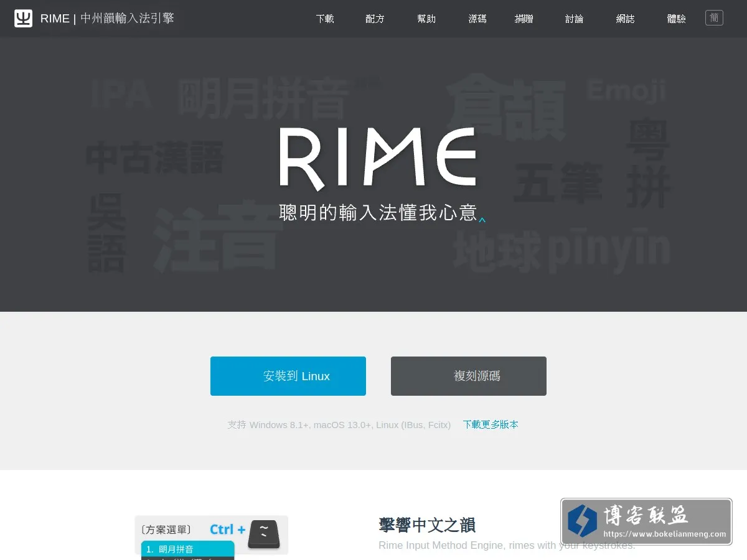Open the 體驗 navigation item
The image size is (747, 560).
(676, 19)
